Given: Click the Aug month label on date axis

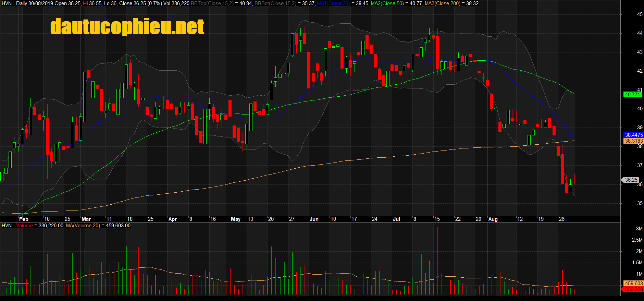Looking at the screenshot, I should pyautogui.click(x=493, y=219).
